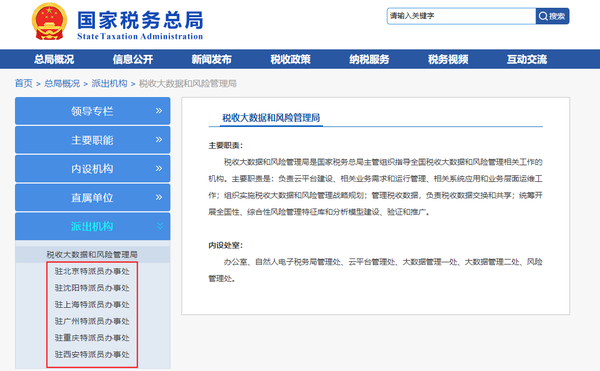
Task: Click the 主要职责 heading text
Action: (225, 145)
